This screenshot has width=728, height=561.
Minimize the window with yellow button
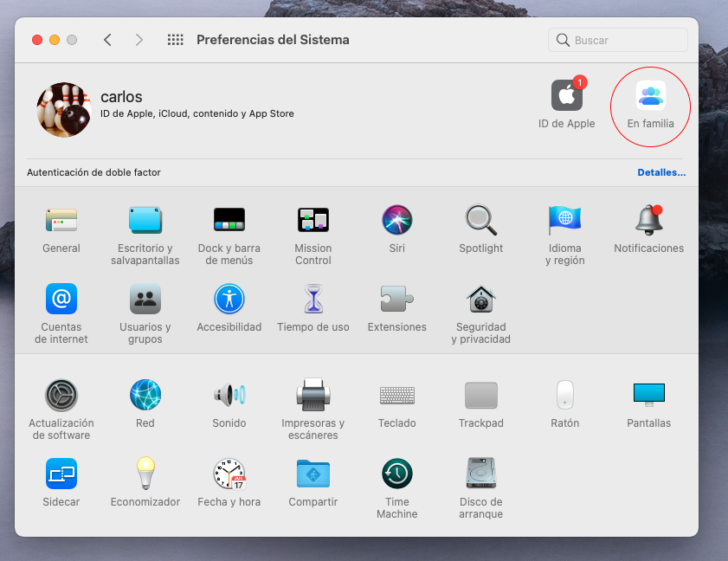click(55, 40)
